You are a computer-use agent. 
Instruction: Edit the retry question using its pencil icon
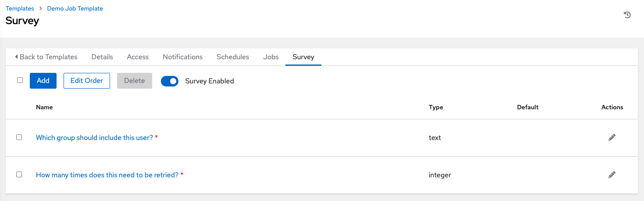pyautogui.click(x=612, y=175)
